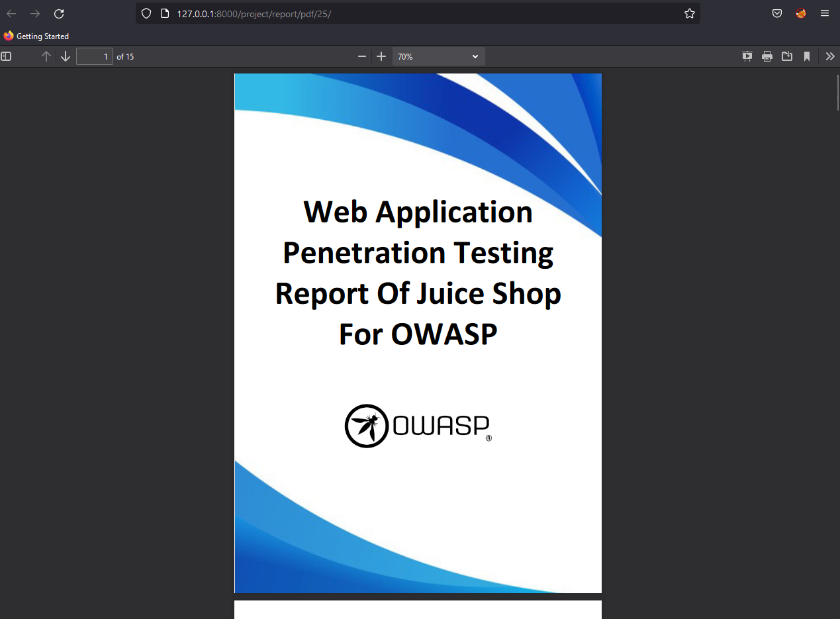Go to the next PDF page
The image size is (840, 619).
coord(66,57)
